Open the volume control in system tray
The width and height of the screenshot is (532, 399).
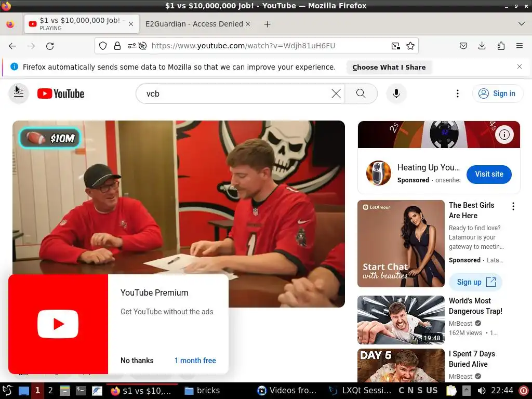point(481,391)
